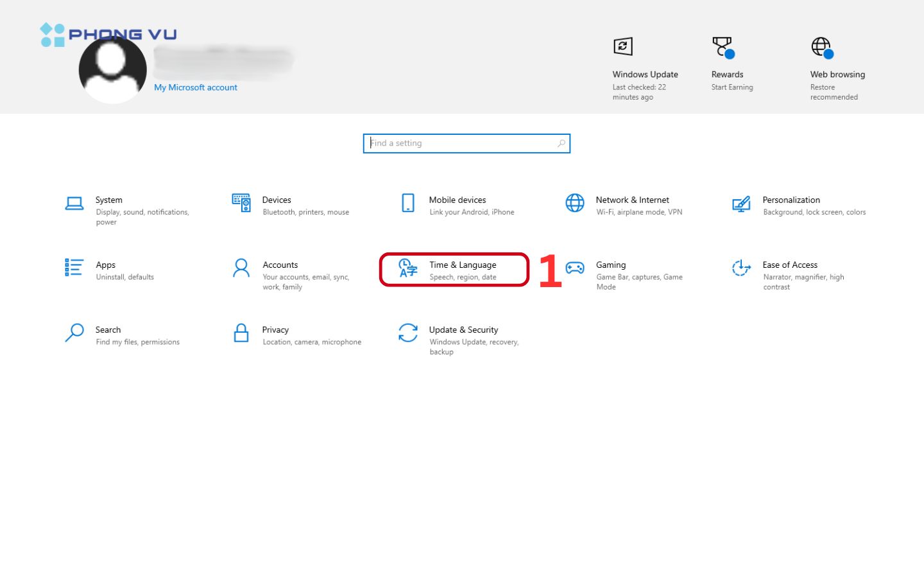924x578 pixels.
Task: Click 'Find my files, permissions' description
Action: (x=138, y=342)
